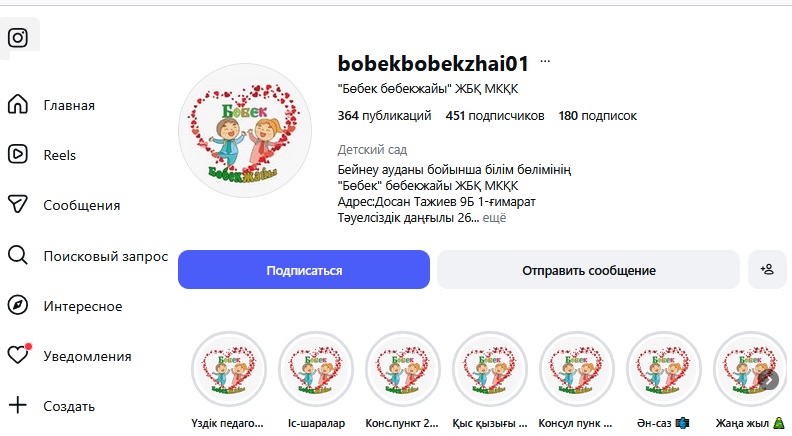
Task: Open the Reels play icon
Action: (18, 154)
